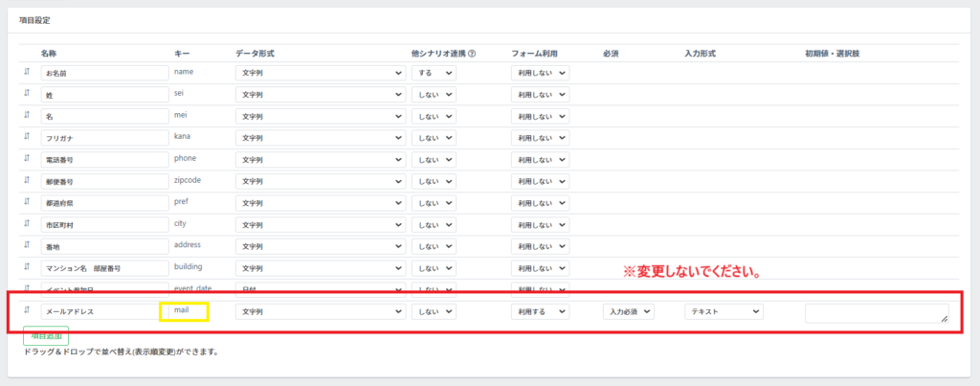Expand the 入力必須 dropdown
The width and height of the screenshot is (980, 386).
click(x=629, y=312)
